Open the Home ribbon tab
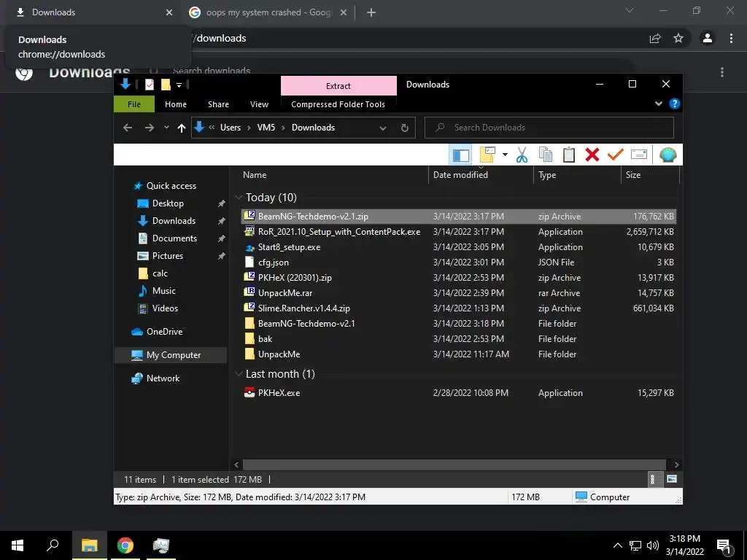This screenshot has height=560, width=747. (x=176, y=104)
